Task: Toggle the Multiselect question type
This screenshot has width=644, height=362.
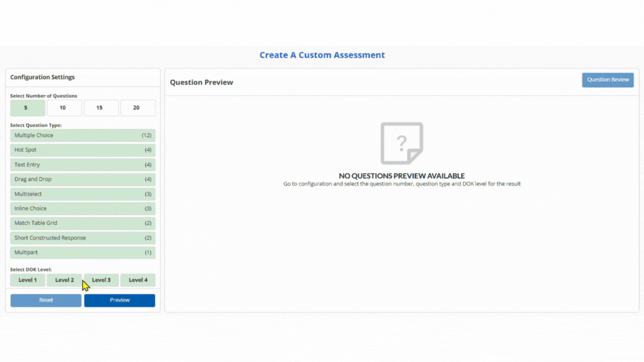Action: (x=83, y=194)
